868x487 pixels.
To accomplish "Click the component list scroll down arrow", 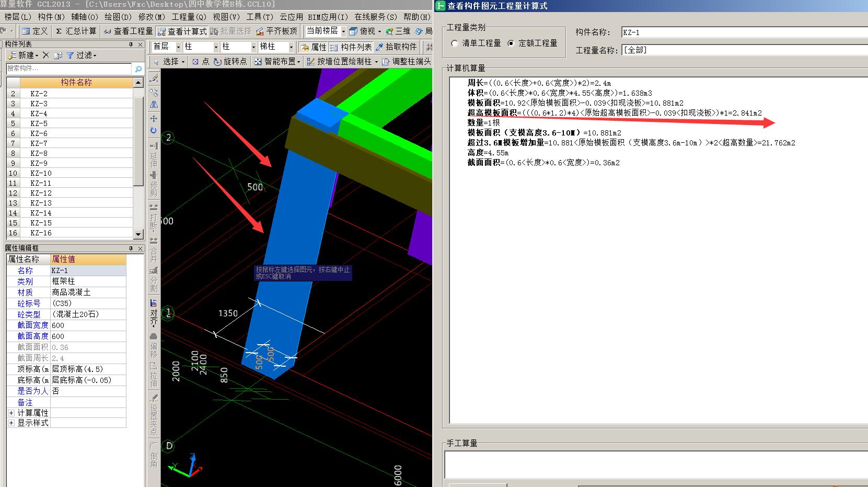I will [138, 234].
